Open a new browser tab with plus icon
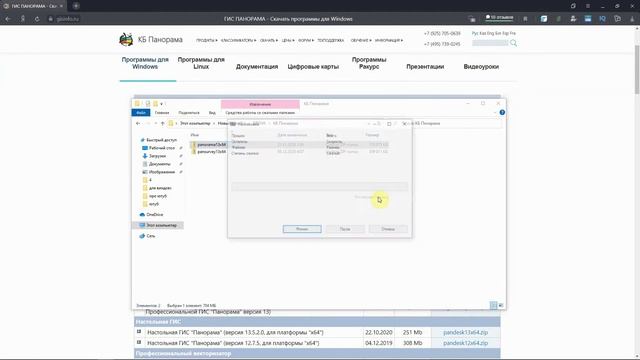Image resolution: width=640 pixels, height=360 pixels. point(76,6)
